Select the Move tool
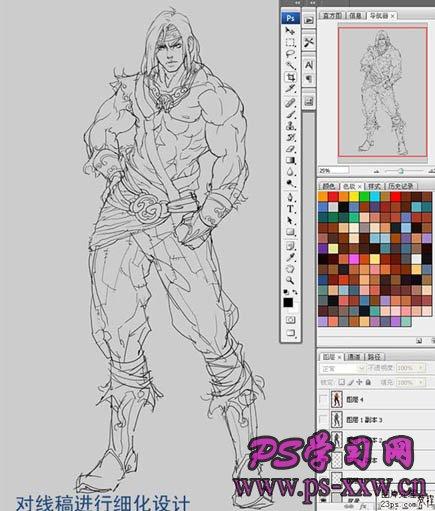This screenshot has height=511, width=435. pyautogui.click(x=290, y=31)
